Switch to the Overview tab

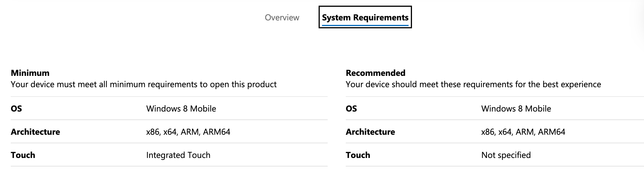point(282,18)
